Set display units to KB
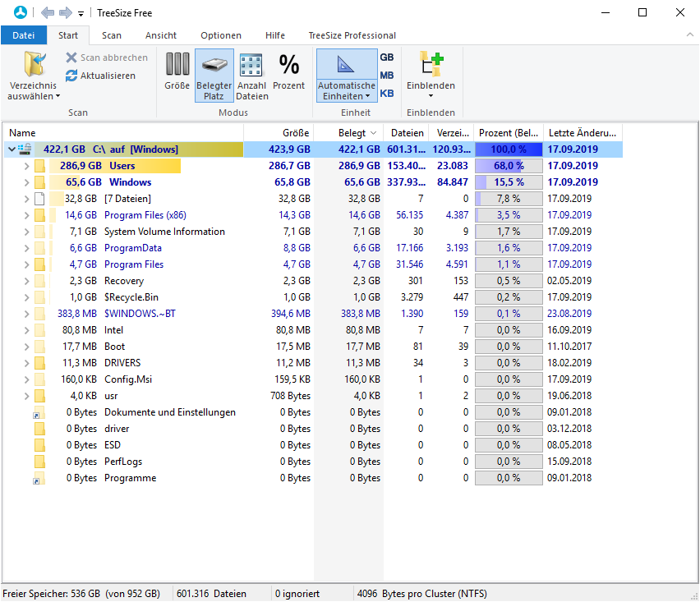Image resolution: width=700 pixels, height=602 pixels. pos(387,94)
